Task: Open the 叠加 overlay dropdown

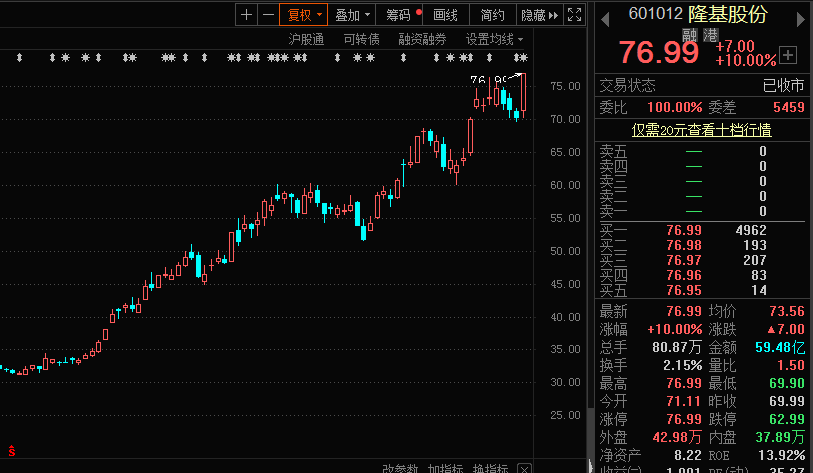Action: point(352,15)
